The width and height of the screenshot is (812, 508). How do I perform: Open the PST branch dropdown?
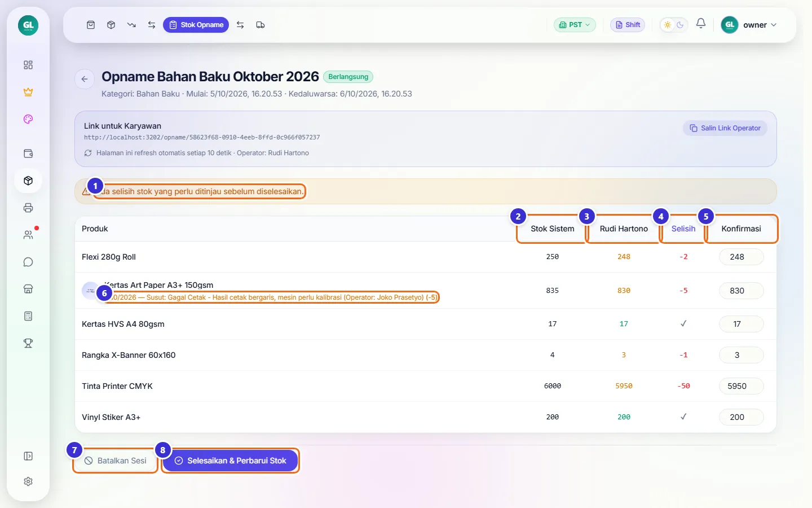[575, 25]
